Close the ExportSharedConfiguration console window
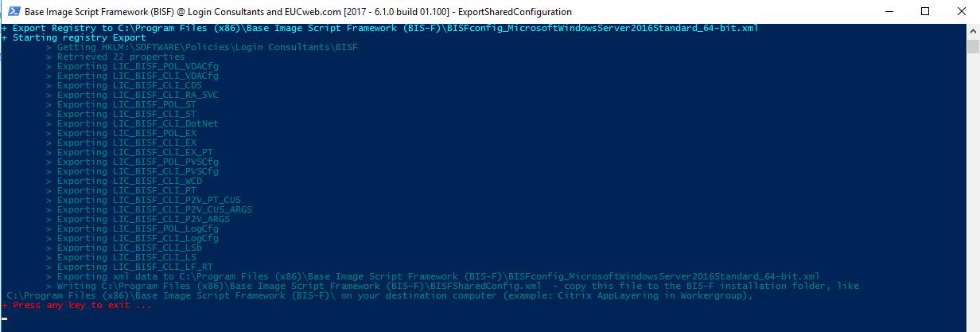Viewport: 980px width, 332px height. (x=961, y=12)
